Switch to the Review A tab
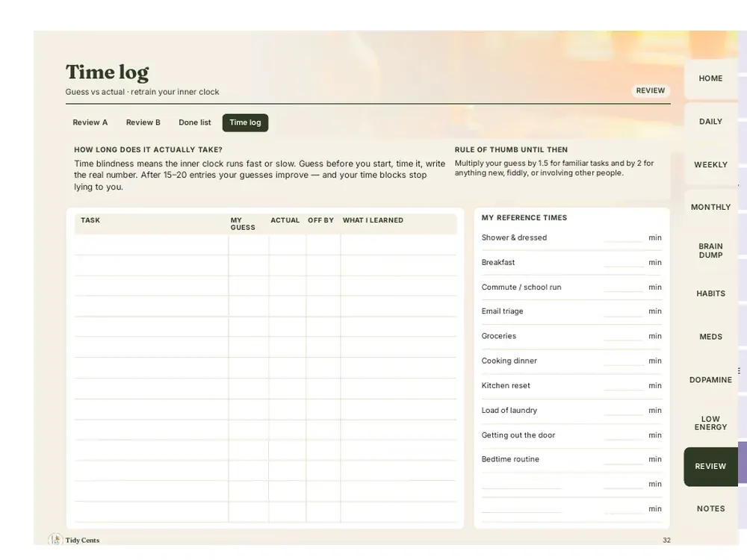Image resolution: width=747 pixels, height=560 pixels. click(x=90, y=122)
